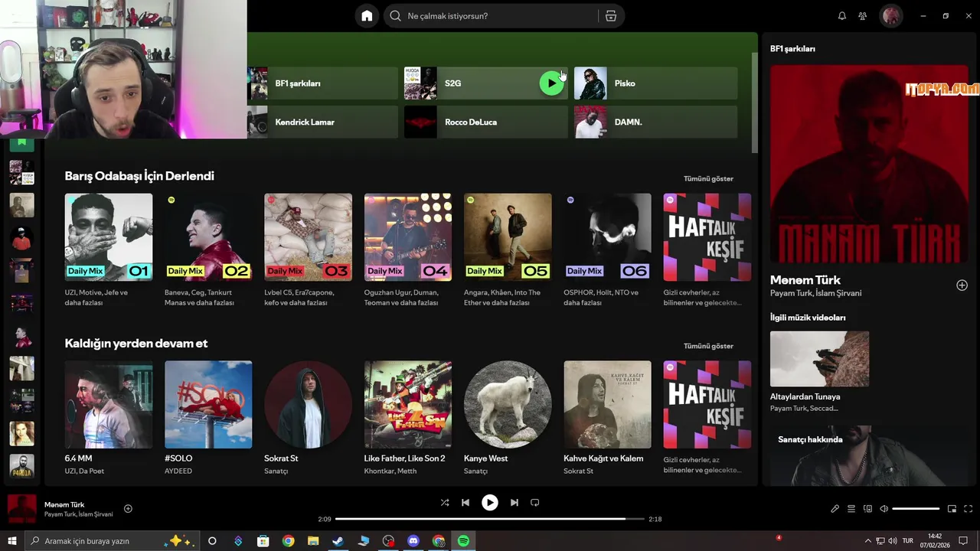The image size is (980, 551).
Task: Open the Rocco DeLuca shortcut tile
Action: point(485,122)
